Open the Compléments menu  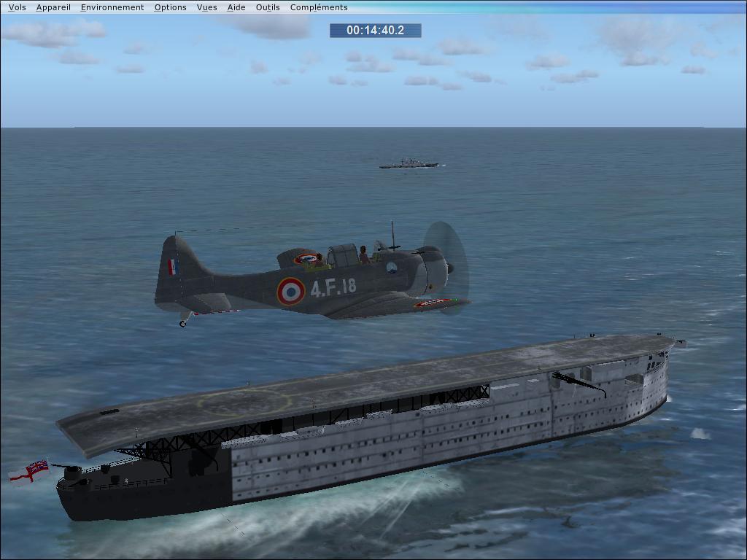319,7
